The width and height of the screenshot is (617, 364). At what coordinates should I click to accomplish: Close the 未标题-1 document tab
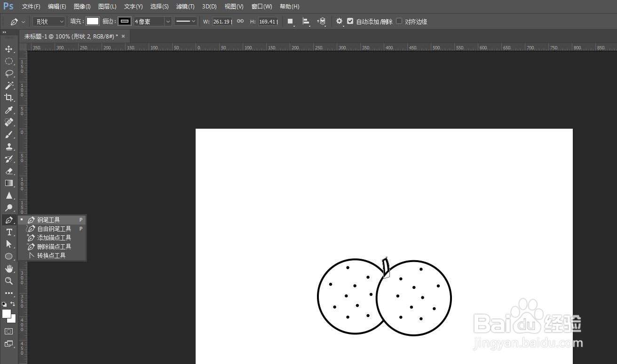123,36
